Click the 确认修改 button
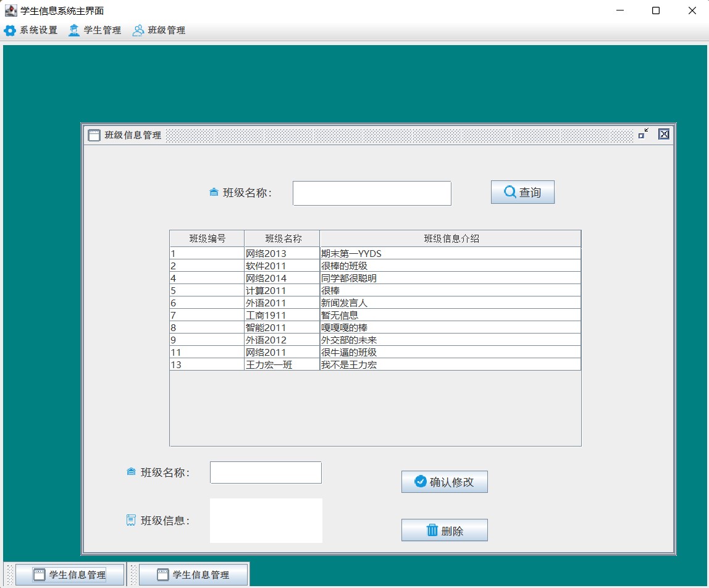This screenshot has width=709, height=588. coord(445,482)
